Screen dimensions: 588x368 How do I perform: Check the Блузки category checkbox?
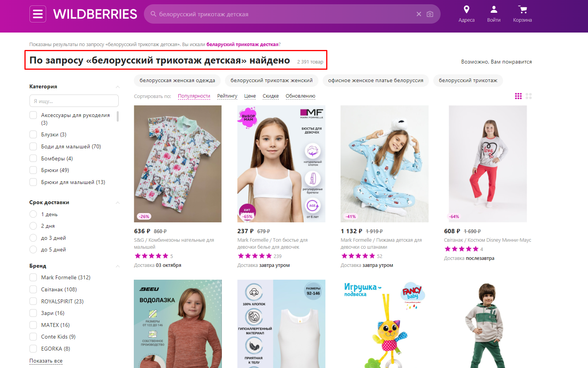tap(33, 134)
